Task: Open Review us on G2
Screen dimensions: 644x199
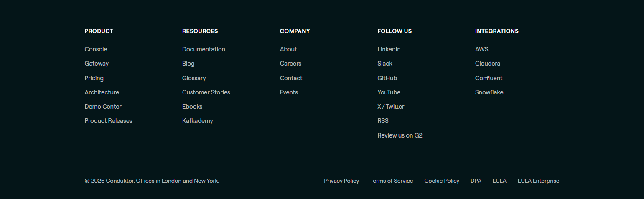Action: pos(400,135)
